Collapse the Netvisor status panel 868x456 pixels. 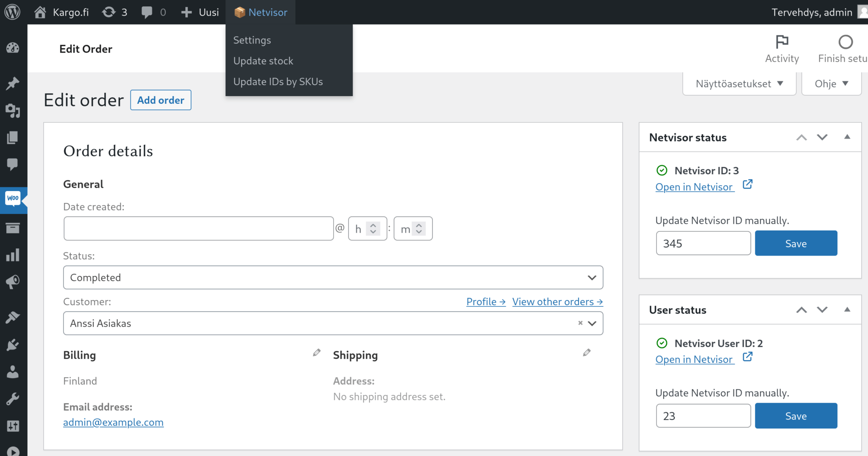tap(847, 137)
